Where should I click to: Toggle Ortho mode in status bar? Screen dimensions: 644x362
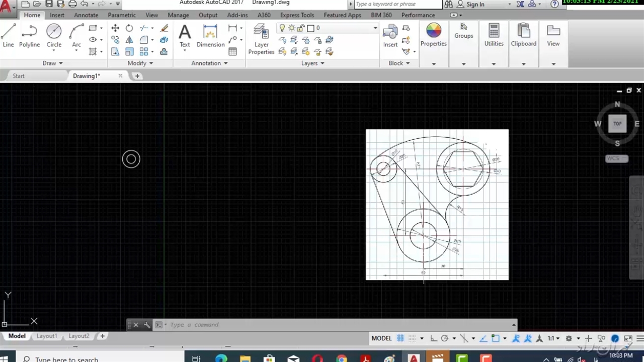point(433,338)
